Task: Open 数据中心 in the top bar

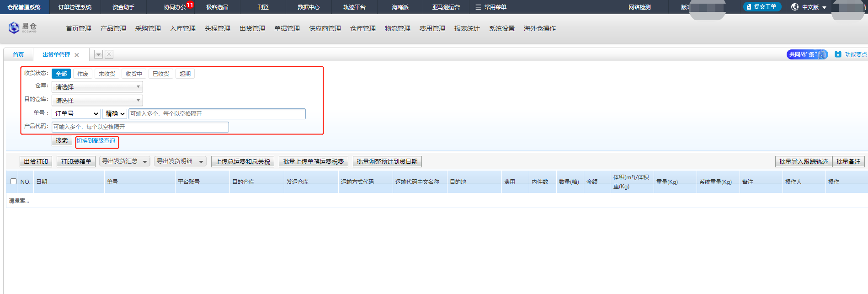Action: pyautogui.click(x=309, y=7)
